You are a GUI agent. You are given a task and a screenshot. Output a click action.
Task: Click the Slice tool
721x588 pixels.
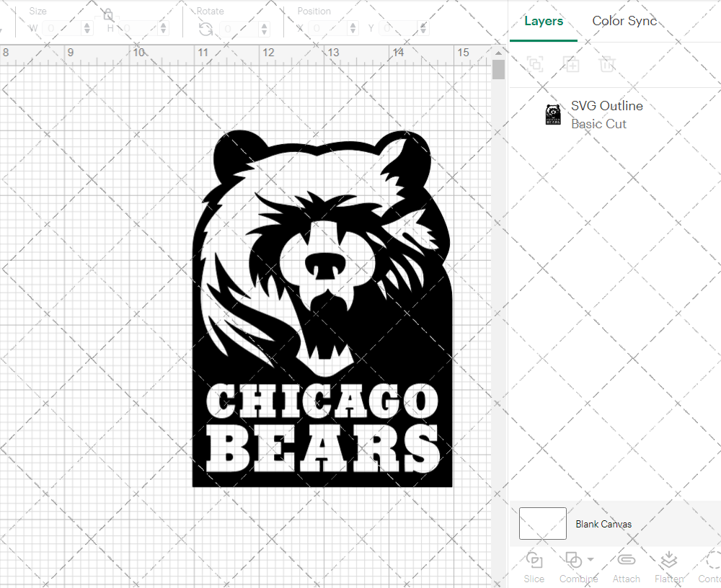click(534, 567)
